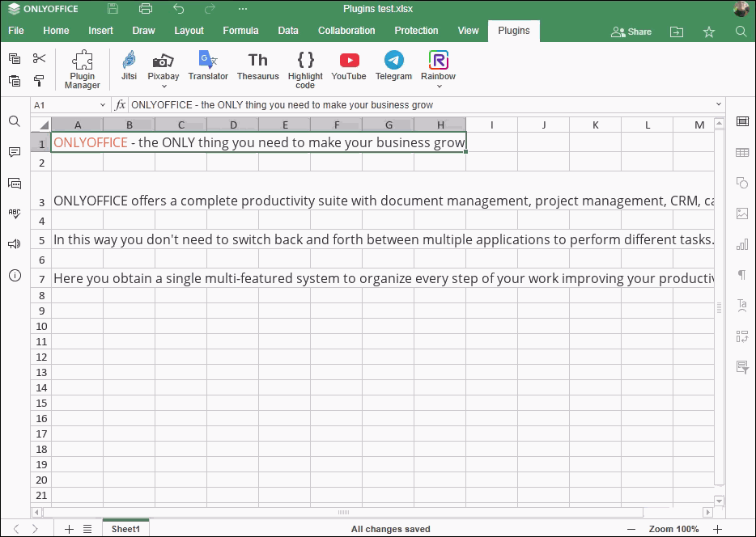Screen dimensions: 756x537
Task: Open the Name box cell reference dropdown
Action: (x=103, y=105)
